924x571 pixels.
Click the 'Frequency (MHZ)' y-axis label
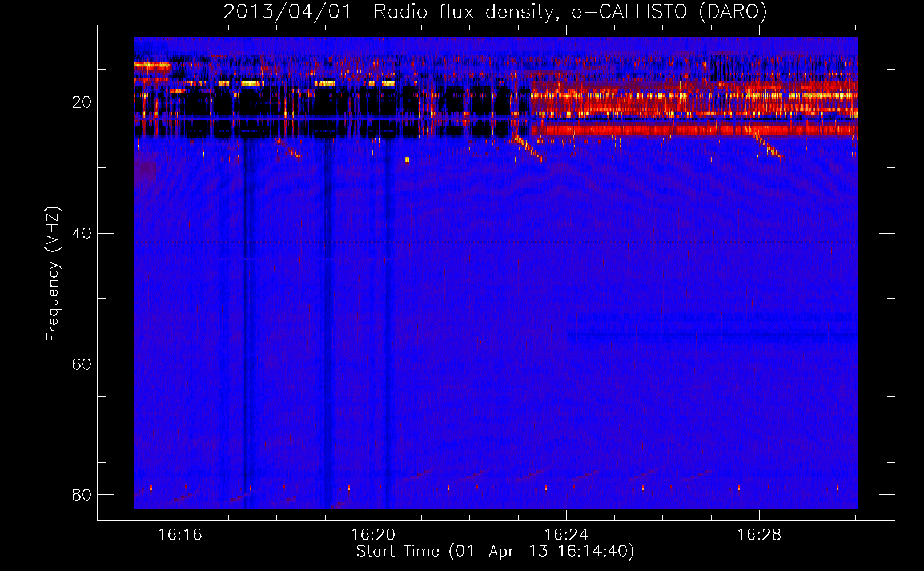click(x=52, y=274)
